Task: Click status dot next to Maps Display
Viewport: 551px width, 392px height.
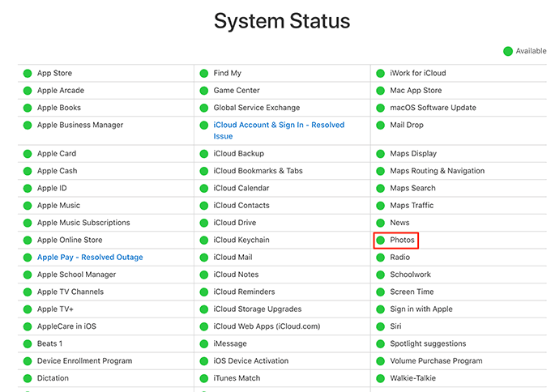Action: [380, 154]
